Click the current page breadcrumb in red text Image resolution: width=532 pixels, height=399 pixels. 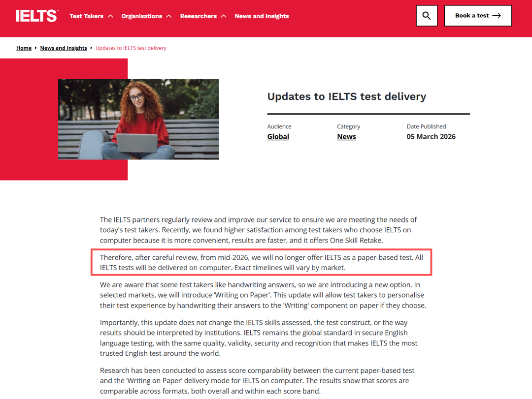click(131, 48)
